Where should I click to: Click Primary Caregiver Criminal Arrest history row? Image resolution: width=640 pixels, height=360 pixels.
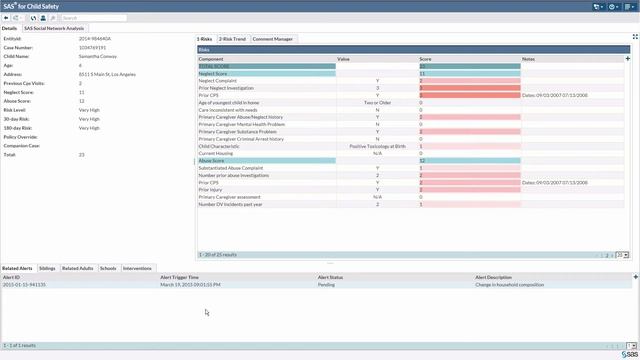[411, 139]
